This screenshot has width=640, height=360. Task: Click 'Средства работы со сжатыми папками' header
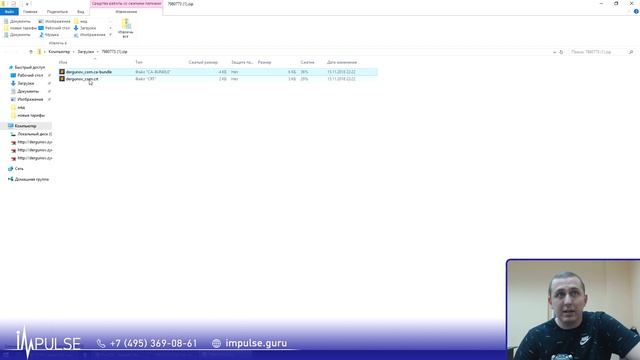click(x=127, y=4)
